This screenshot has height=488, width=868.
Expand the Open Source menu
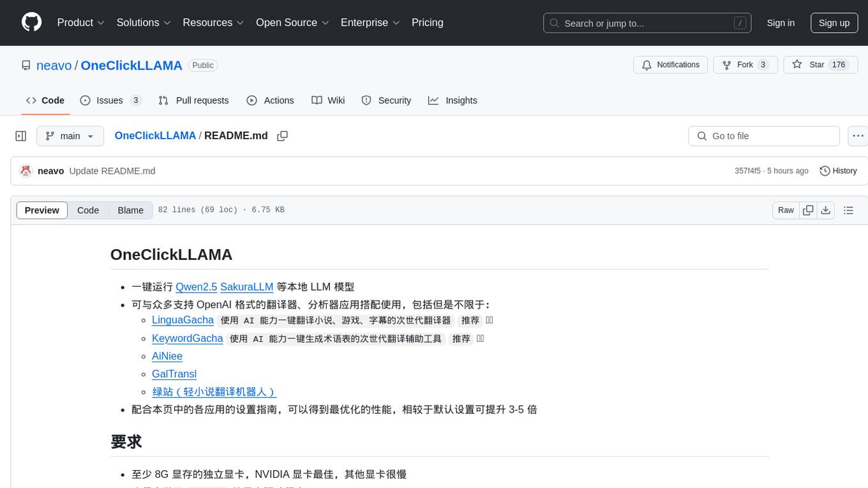click(x=292, y=22)
